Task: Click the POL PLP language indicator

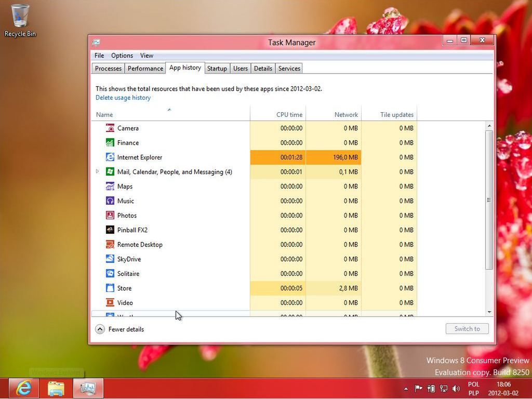Action: click(x=474, y=389)
